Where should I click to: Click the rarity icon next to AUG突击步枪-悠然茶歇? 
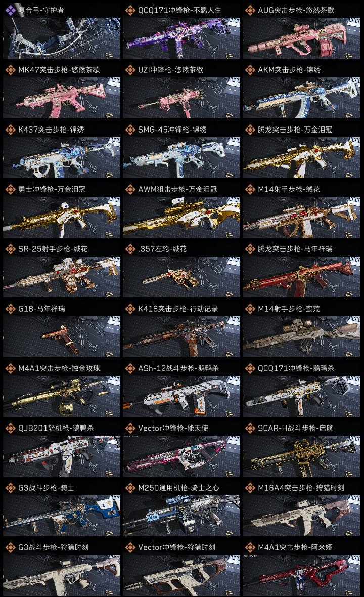[250, 10]
